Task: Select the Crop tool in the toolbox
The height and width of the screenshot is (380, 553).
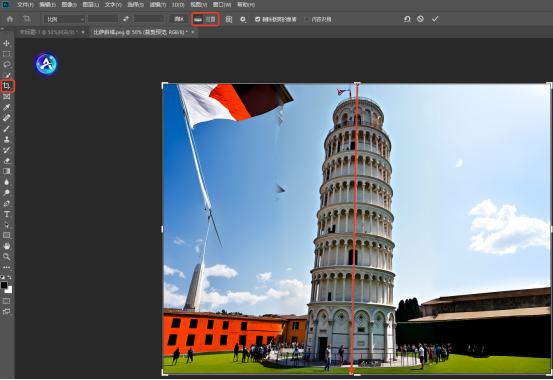Action: tap(7, 86)
